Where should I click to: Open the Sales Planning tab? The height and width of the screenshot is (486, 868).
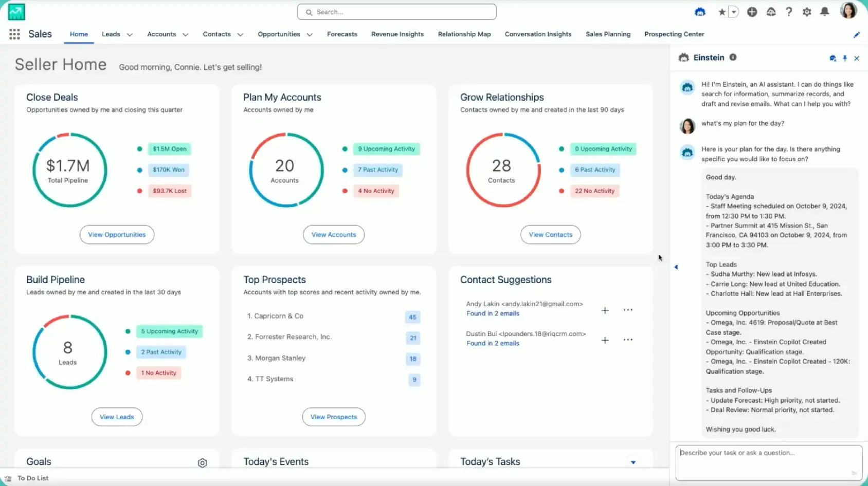pyautogui.click(x=608, y=34)
